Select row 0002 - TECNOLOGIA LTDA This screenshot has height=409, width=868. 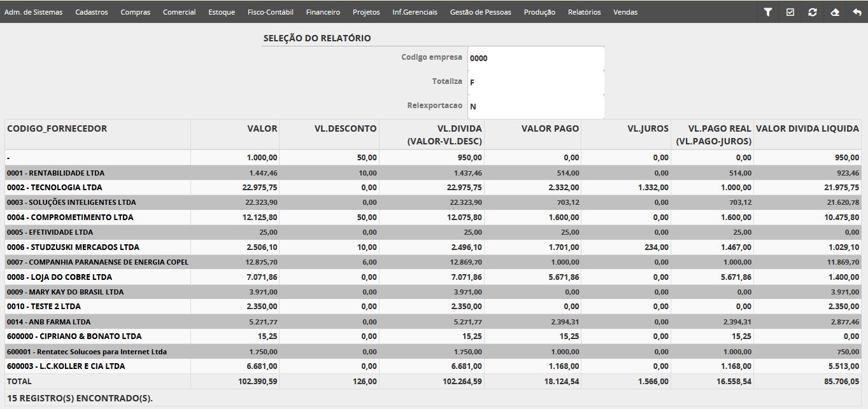click(x=433, y=188)
